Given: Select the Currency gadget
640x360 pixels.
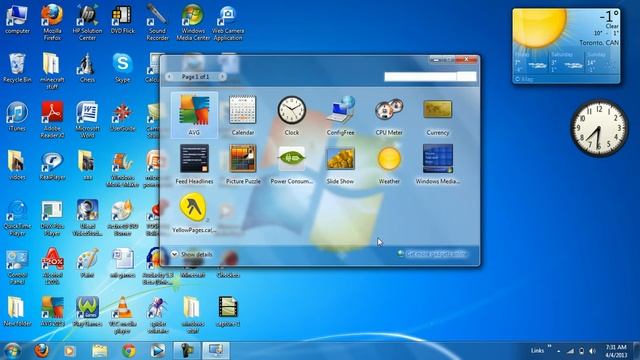Looking at the screenshot, I should coord(438,115).
